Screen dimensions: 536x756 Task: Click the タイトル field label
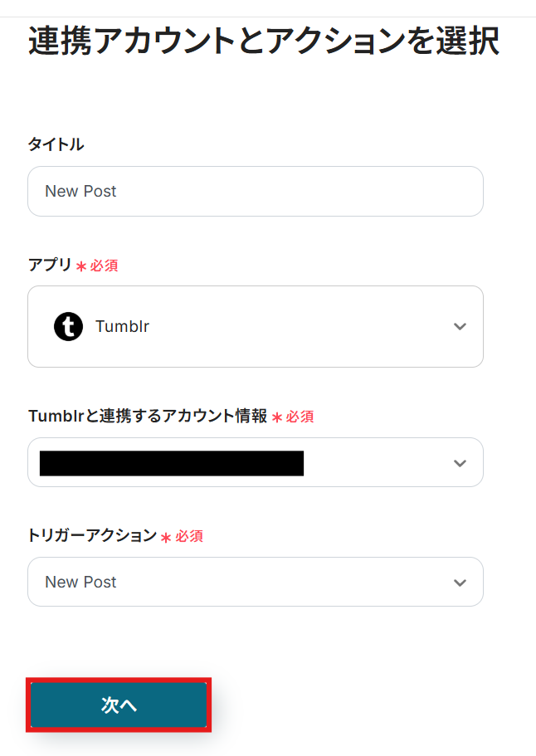pos(56,144)
